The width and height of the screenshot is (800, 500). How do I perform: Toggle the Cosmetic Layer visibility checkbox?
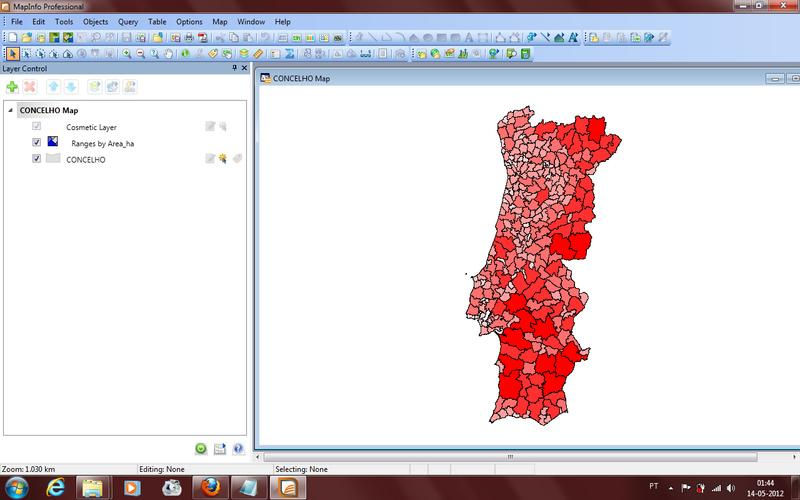click(x=36, y=126)
